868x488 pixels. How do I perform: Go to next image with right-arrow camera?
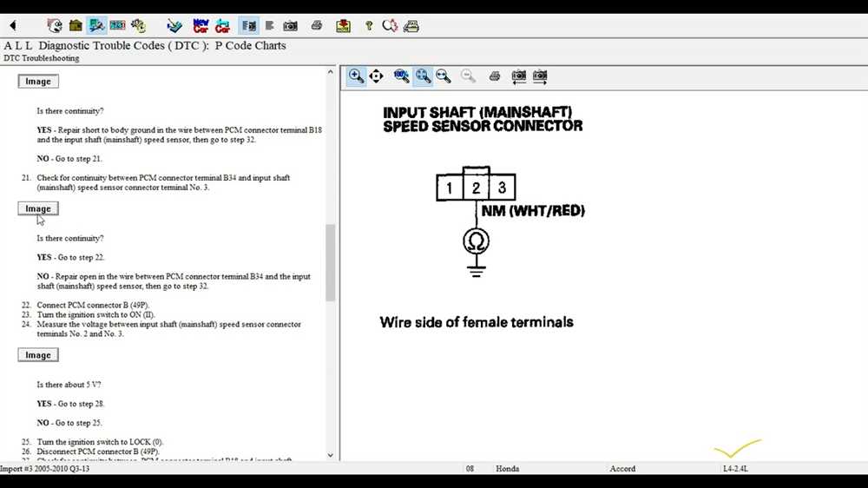click(540, 76)
